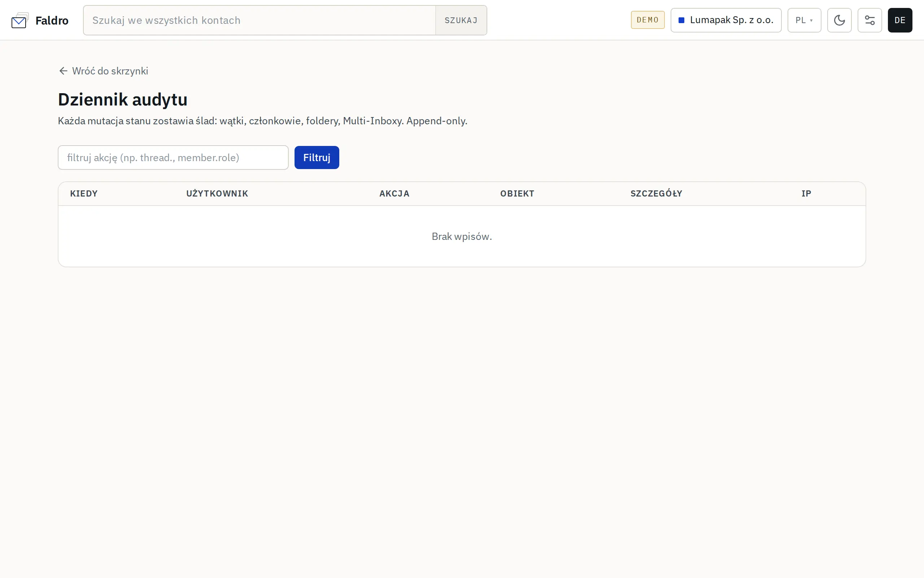The image size is (924, 578).
Task: Open the PL language dropdown
Action: tap(804, 20)
